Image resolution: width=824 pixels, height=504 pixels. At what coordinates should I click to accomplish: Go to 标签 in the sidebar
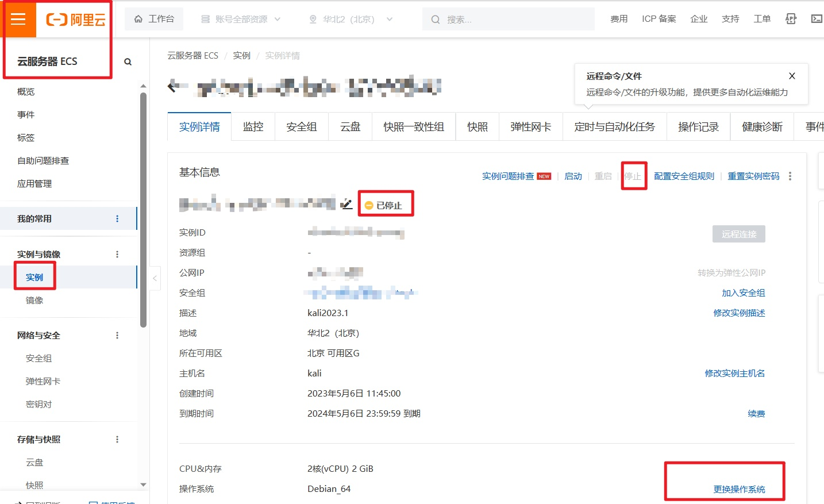pyautogui.click(x=26, y=138)
